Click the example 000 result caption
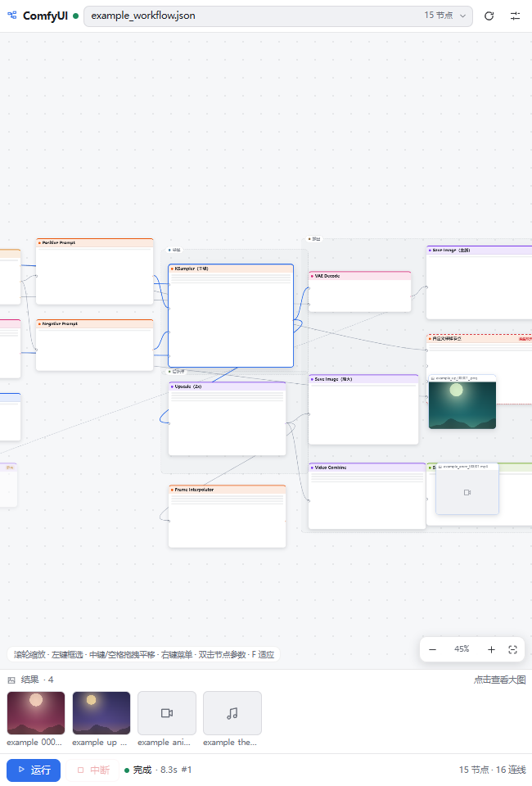Image resolution: width=532 pixels, height=786 pixels. point(34,743)
